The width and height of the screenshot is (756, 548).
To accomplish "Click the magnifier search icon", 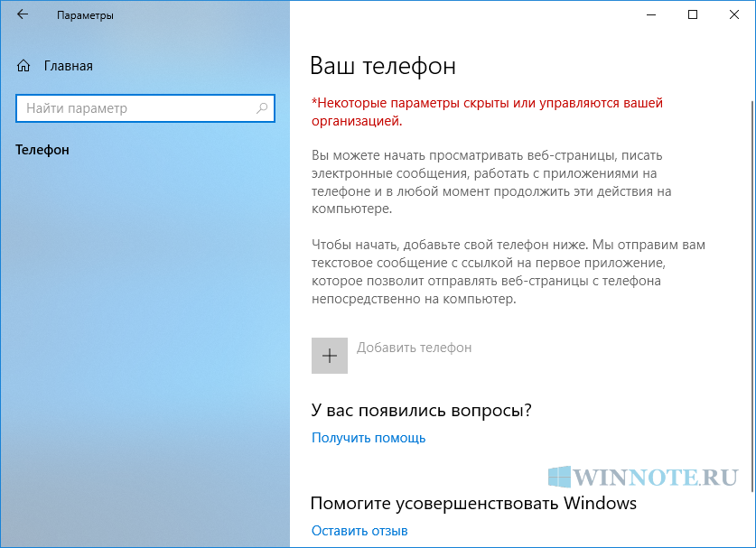I will pos(262,108).
